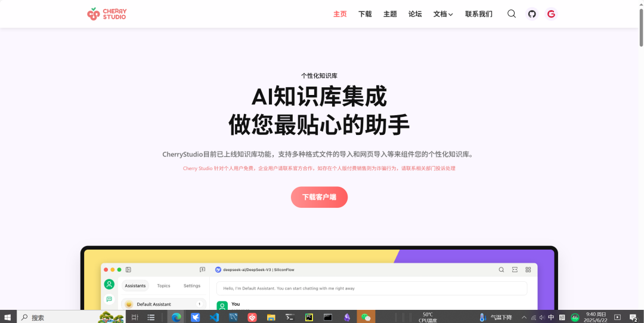Click the play-box tray icon beside clock
Viewport: 644px width, 323px height.
(617, 317)
